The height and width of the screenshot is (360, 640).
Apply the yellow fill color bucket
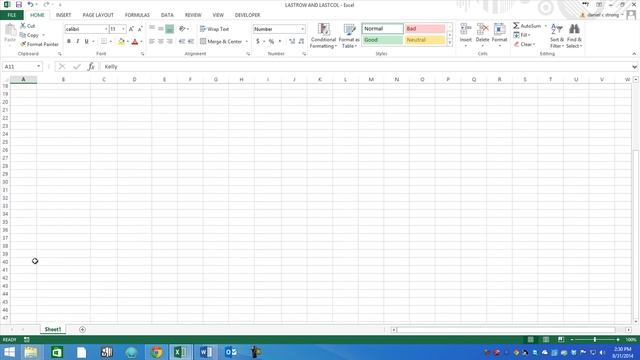coord(121,41)
